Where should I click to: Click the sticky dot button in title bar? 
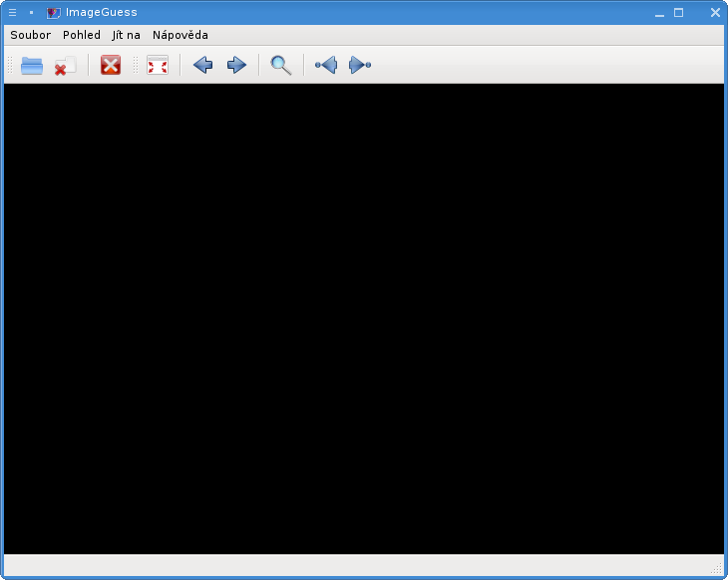tap(31, 13)
